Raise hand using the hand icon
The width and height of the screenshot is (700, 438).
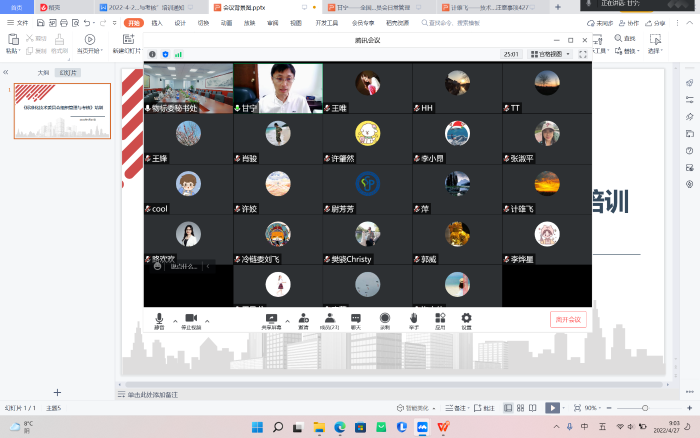(x=413, y=319)
